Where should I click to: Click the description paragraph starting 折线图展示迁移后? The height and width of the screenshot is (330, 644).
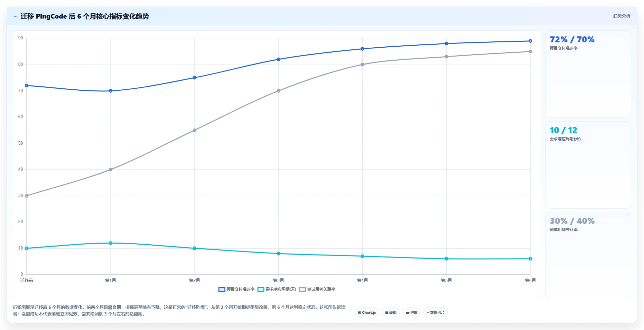179,311
